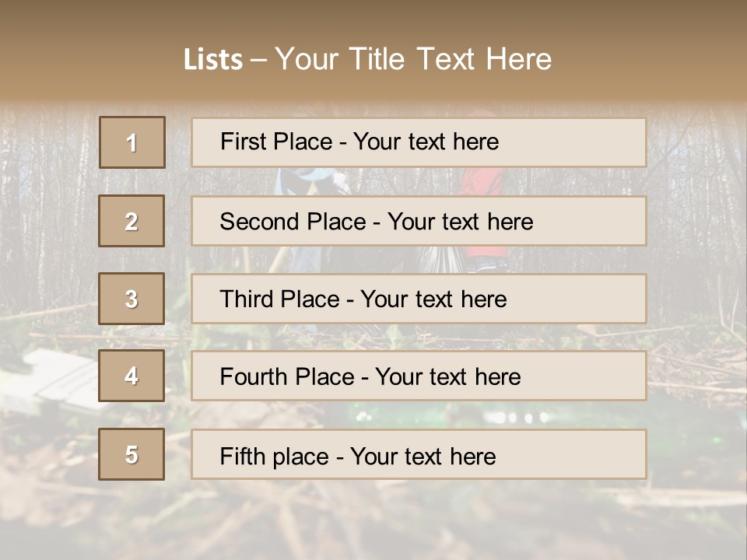
Task: Click the number 5 box
Action: pos(132,454)
